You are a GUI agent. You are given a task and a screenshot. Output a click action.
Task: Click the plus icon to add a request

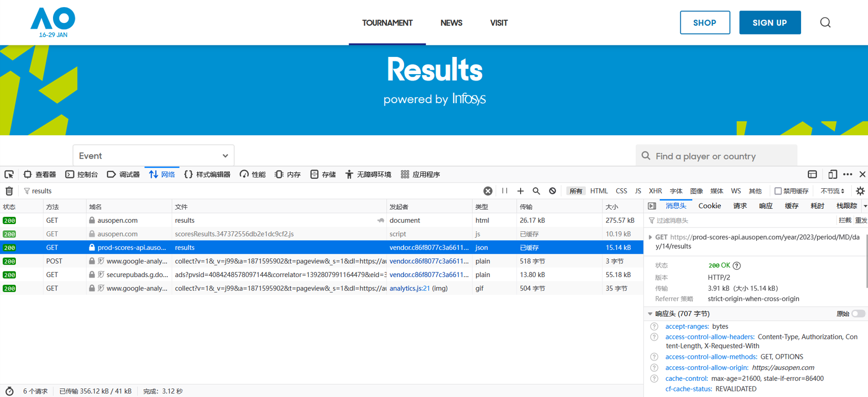pyautogui.click(x=521, y=191)
